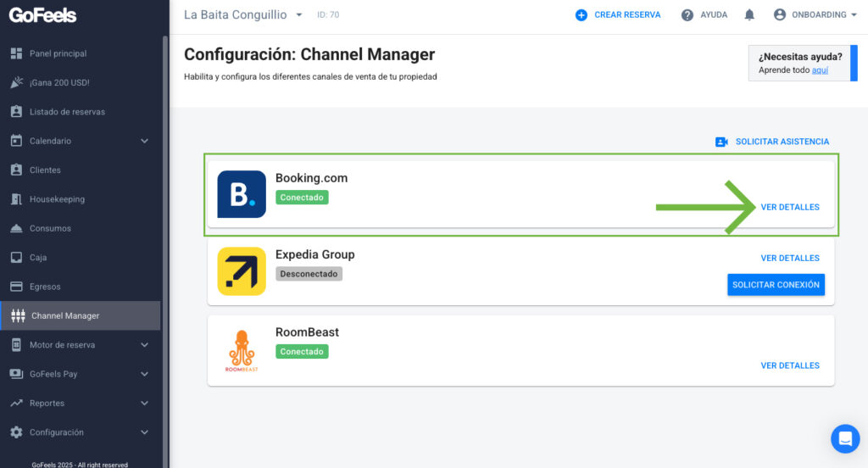Viewport: 868px width, 468px height.
Task: Follow the 'aquí' help link
Action: point(820,70)
